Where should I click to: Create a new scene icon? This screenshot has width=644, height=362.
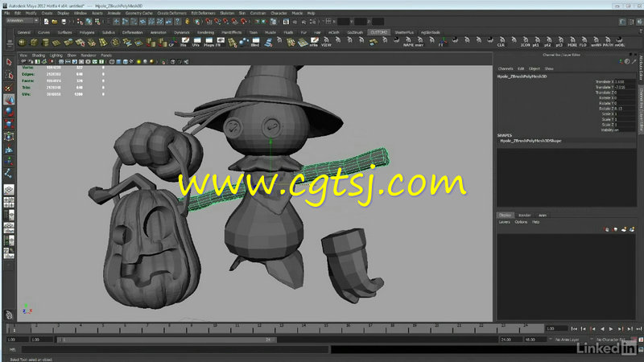[46, 22]
